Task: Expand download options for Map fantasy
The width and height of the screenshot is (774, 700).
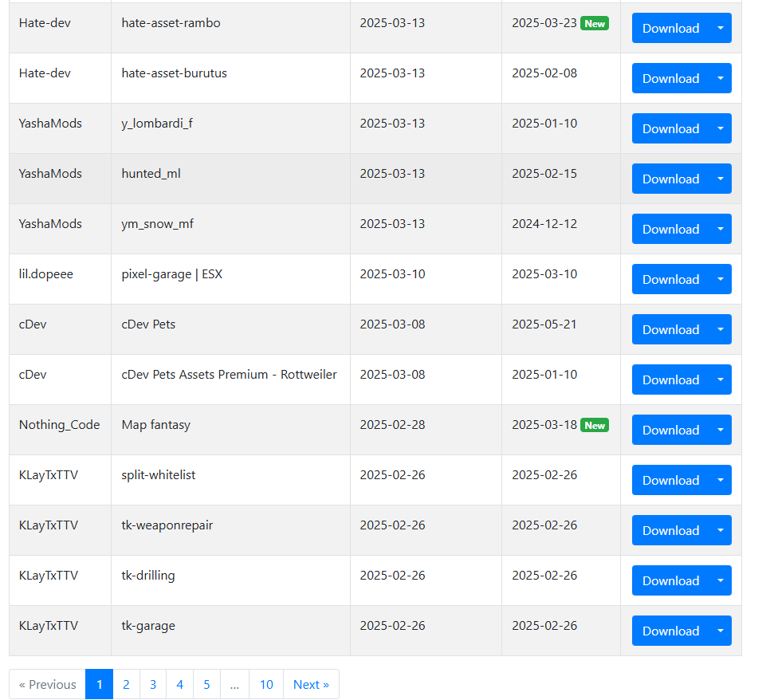Action: click(721, 430)
